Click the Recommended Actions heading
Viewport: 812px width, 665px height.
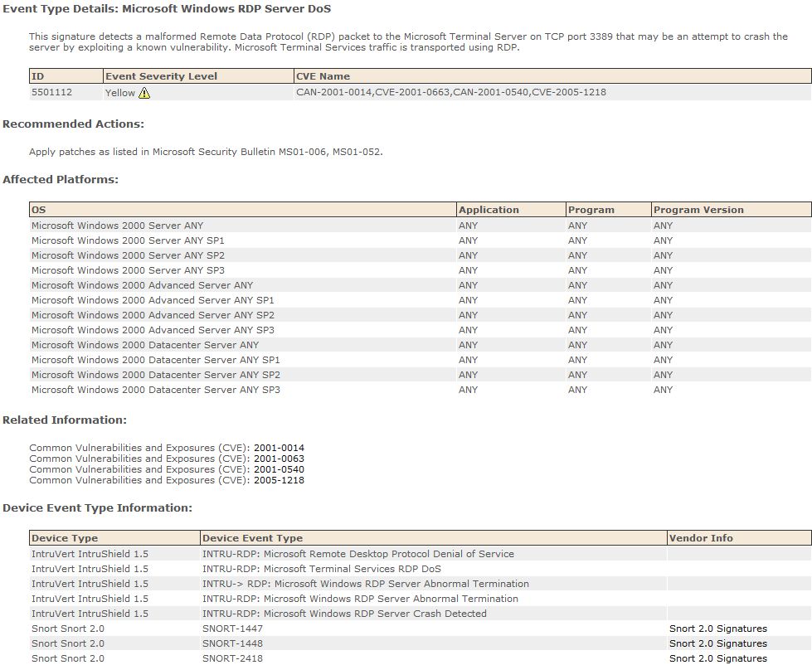(x=74, y=124)
